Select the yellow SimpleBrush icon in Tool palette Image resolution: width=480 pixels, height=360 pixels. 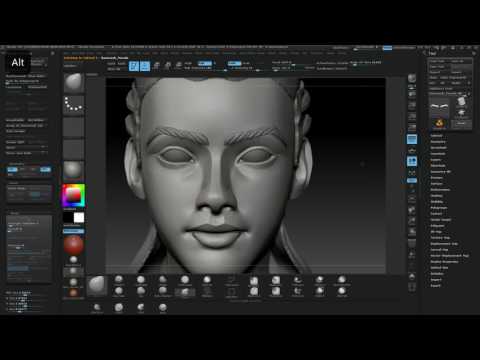click(x=439, y=124)
